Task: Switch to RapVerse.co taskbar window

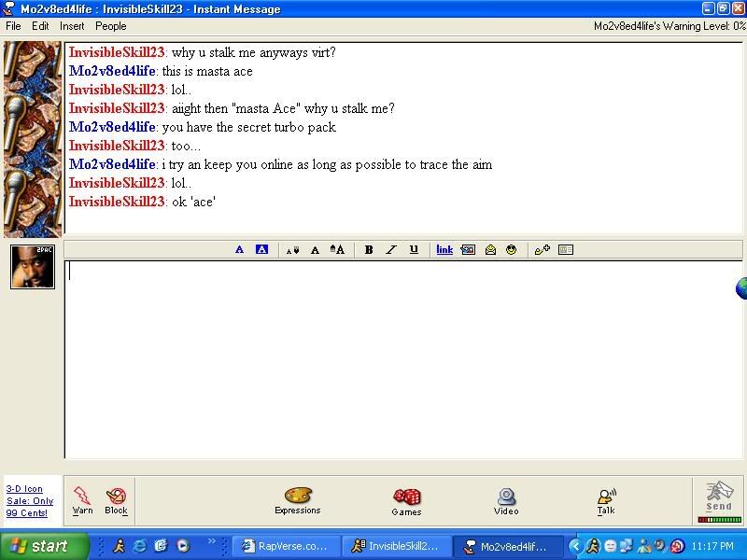Action: point(286,546)
